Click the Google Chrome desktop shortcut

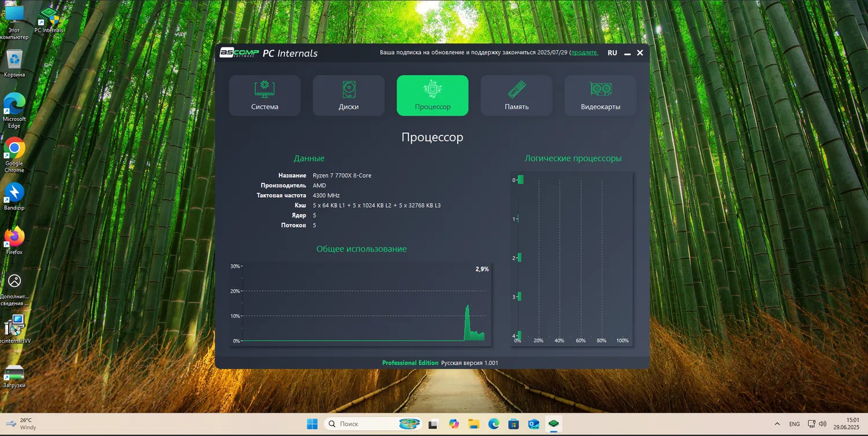[14, 155]
